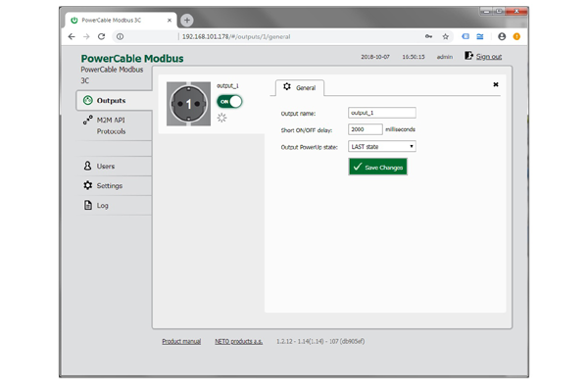This screenshot has width=588, height=392.
Task: Click the power favicon on the browser tab
Action: coord(74,21)
